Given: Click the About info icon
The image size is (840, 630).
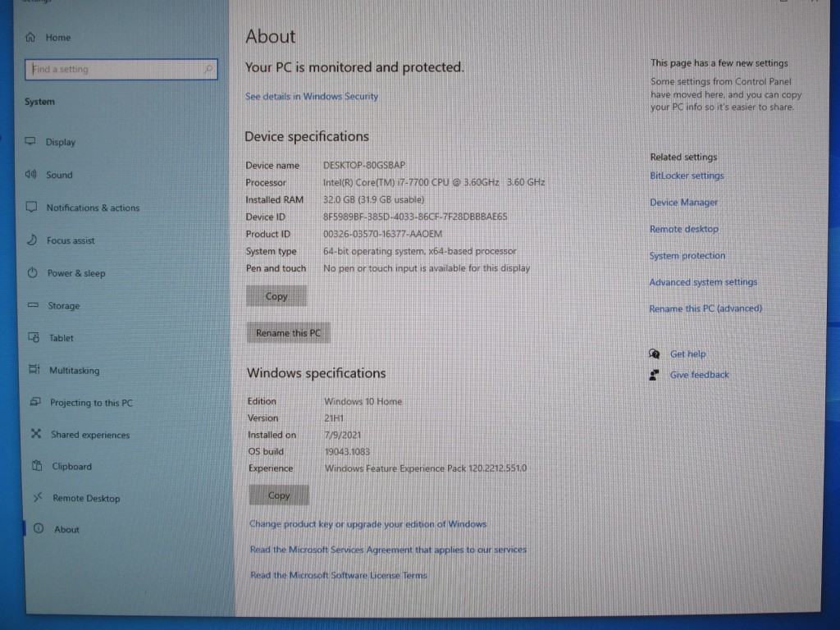Looking at the screenshot, I should pos(39,528).
